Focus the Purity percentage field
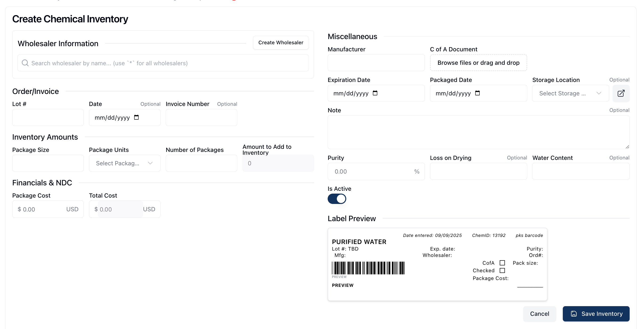The width and height of the screenshot is (644, 329). tap(370, 172)
